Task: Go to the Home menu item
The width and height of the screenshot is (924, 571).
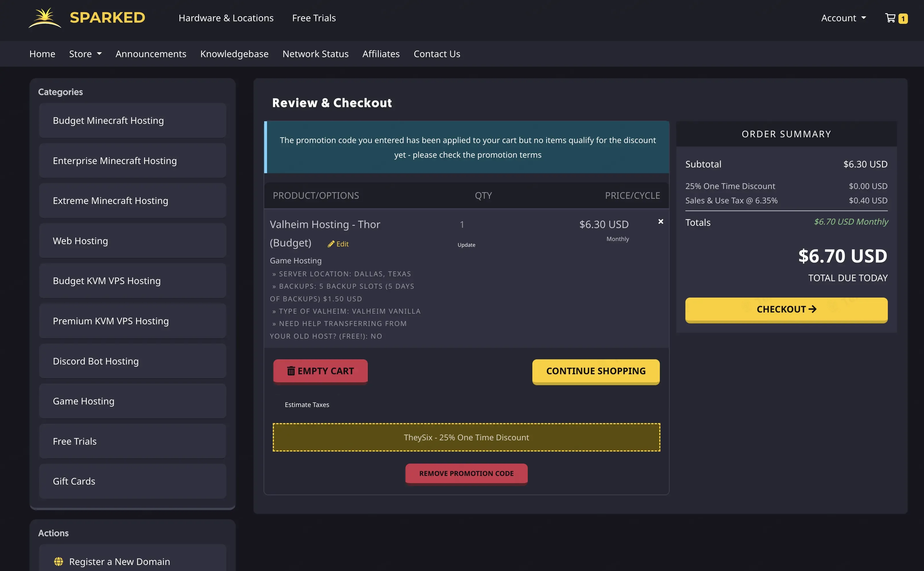Action: click(x=42, y=54)
